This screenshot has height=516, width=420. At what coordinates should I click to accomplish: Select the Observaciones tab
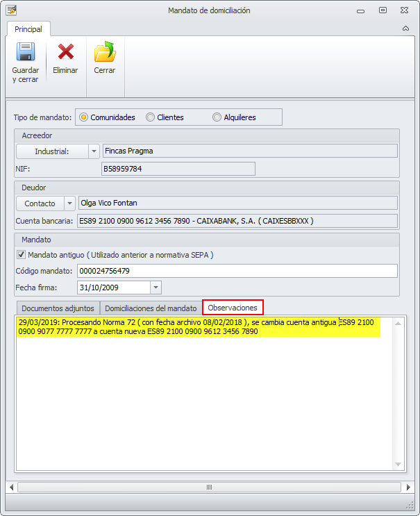click(x=233, y=308)
